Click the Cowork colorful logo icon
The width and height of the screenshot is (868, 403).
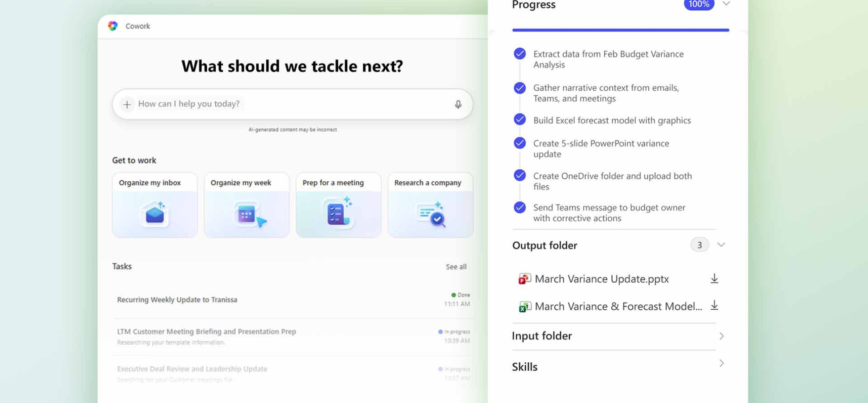(x=113, y=26)
